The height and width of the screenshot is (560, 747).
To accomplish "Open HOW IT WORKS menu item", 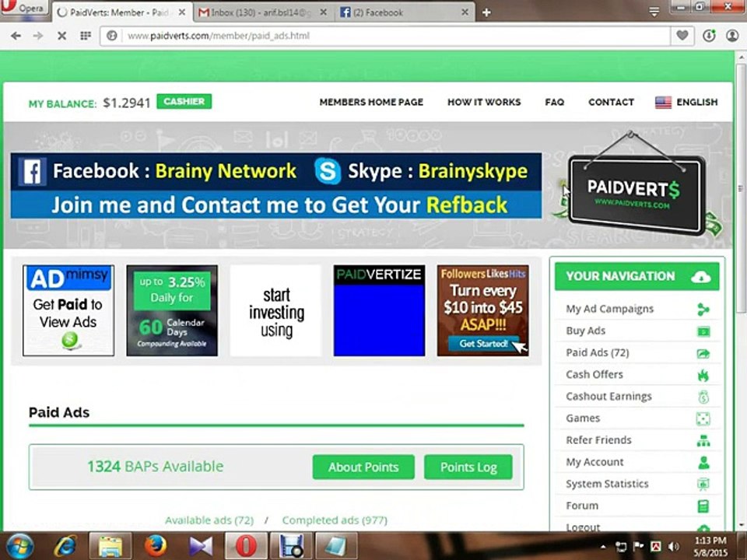I will [x=484, y=102].
